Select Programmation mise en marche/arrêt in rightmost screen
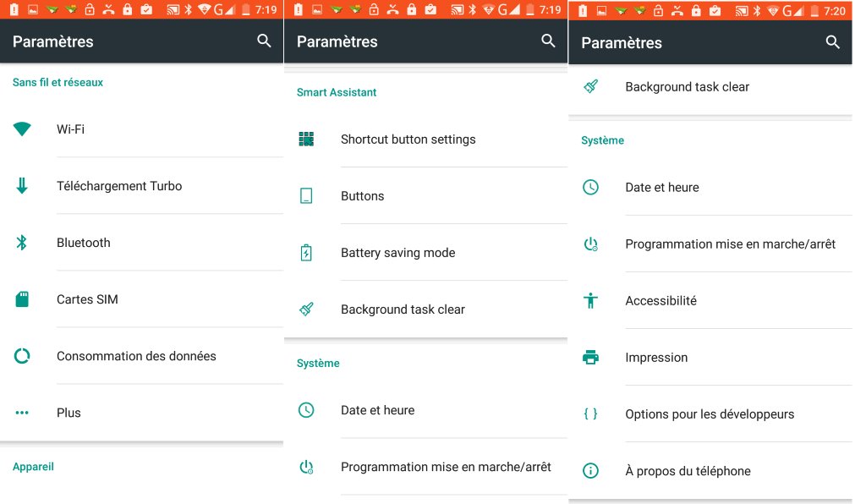The width and height of the screenshot is (866, 504). click(710, 244)
